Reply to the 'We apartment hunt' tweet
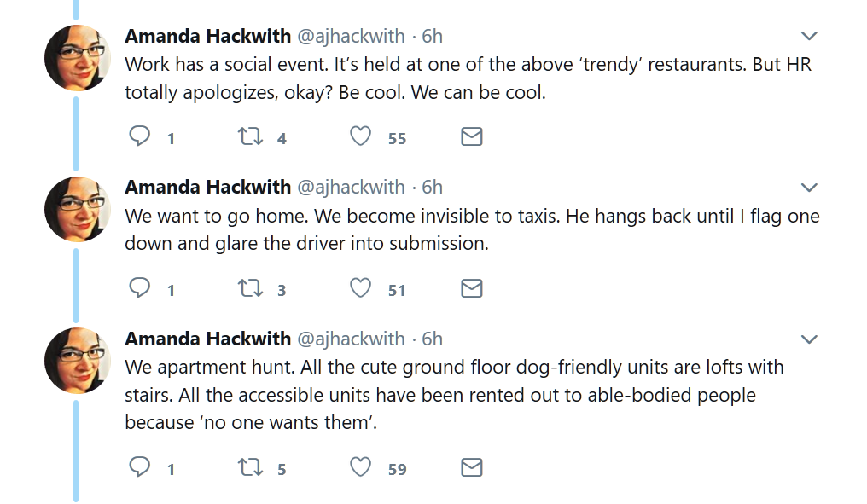 pyautogui.click(x=139, y=467)
